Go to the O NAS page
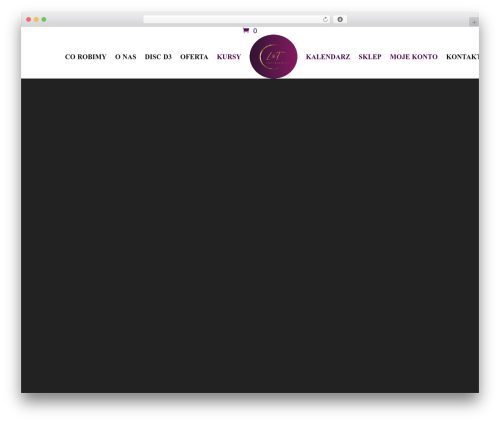The image size is (500, 423). point(126,57)
